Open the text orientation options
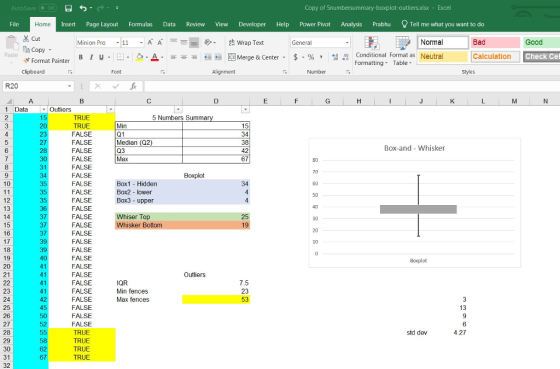 click(208, 43)
